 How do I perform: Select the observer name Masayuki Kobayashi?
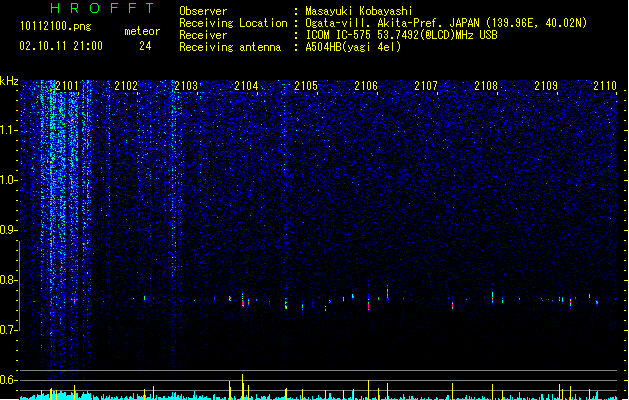tap(359, 11)
